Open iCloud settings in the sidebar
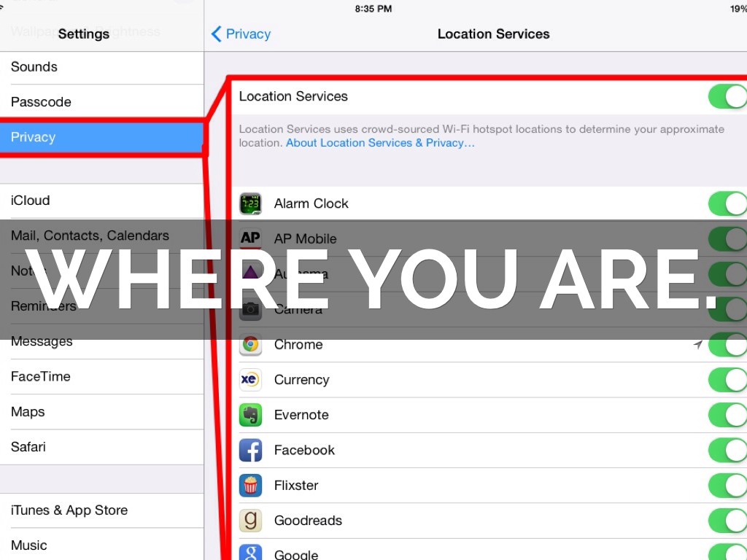Viewport: 747px width, 560px height. [x=102, y=201]
